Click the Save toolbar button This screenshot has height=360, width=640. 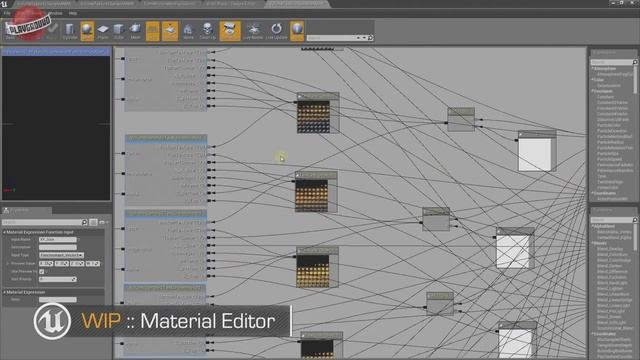[10, 31]
